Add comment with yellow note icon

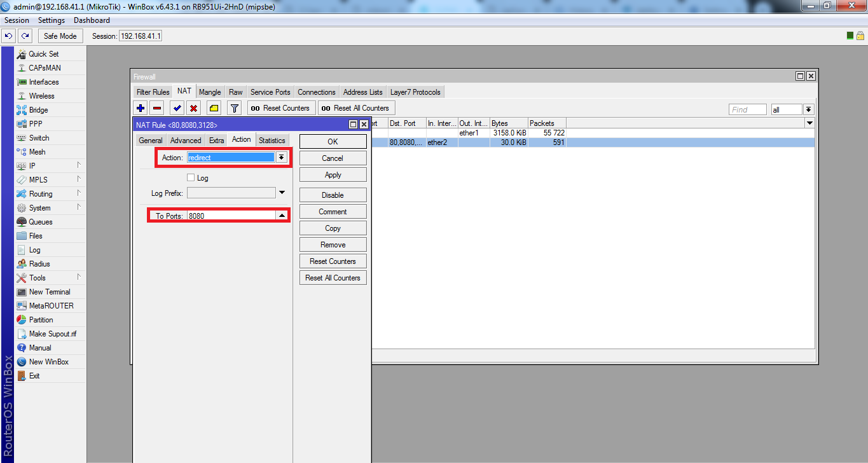pyautogui.click(x=214, y=108)
